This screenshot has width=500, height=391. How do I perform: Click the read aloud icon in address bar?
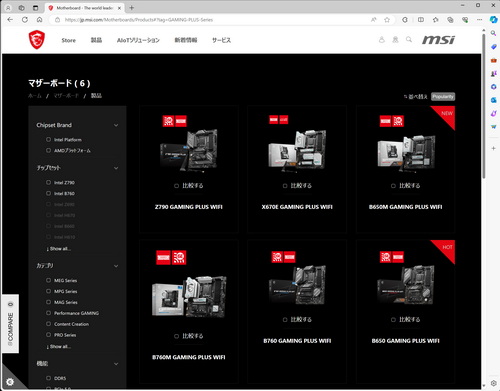(x=374, y=20)
